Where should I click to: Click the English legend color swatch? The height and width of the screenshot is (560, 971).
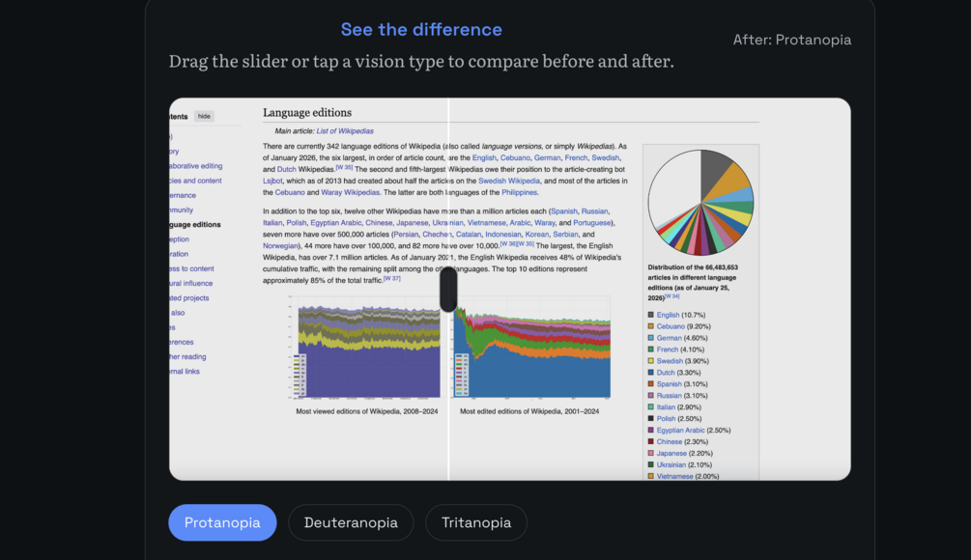click(x=651, y=315)
